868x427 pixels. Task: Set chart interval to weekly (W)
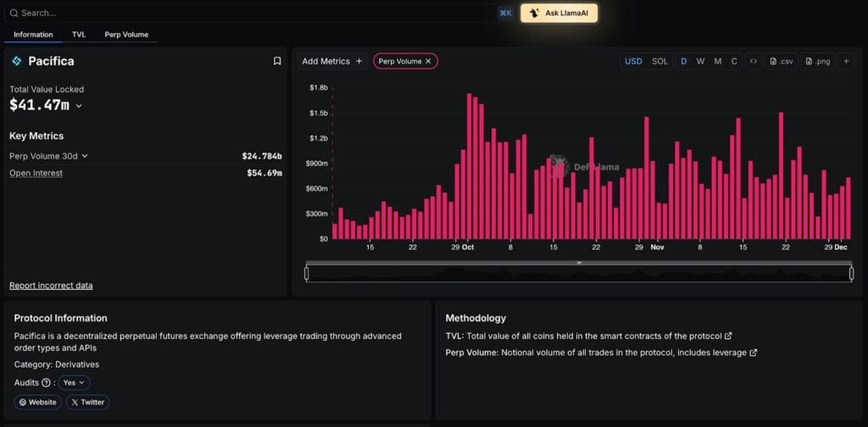coord(700,61)
